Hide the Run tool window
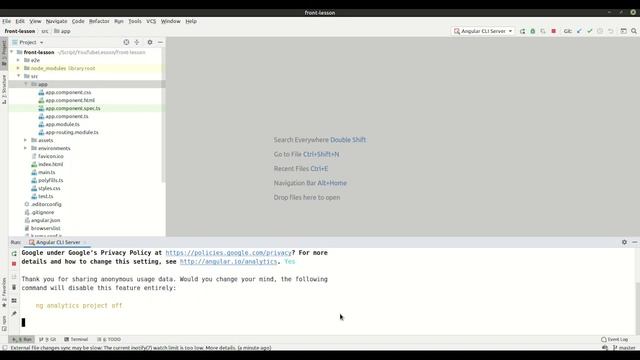The width and height of the screenshot is (640, 360). pyautogui.click(x=635, y=242)
